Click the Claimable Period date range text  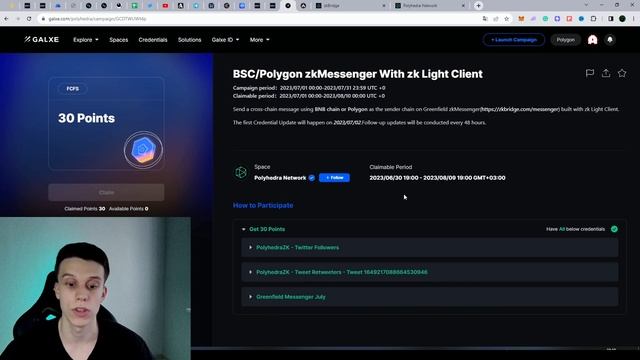(x=437, y=178)
